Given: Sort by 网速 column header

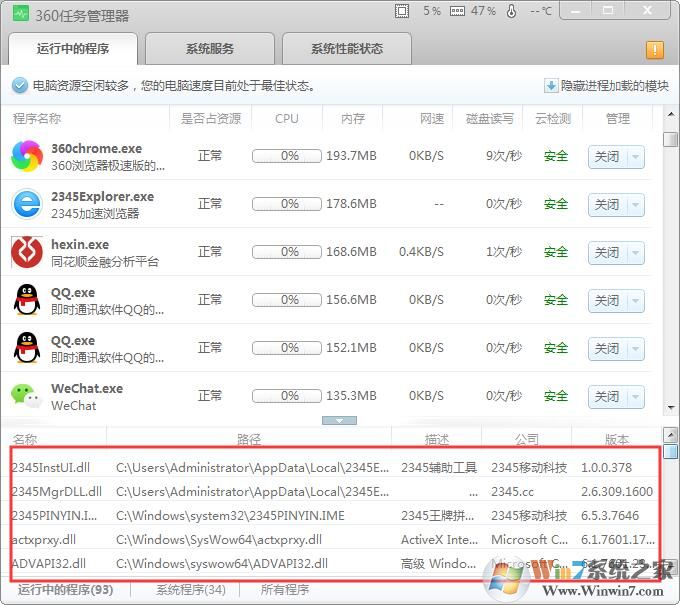Looking at the screenshot, I should coord(432,118).
